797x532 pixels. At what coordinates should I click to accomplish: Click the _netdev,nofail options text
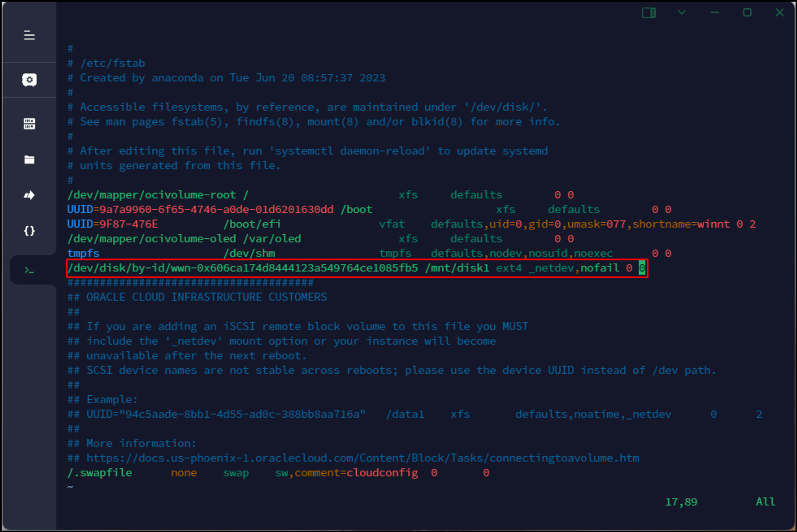[574, 268]
